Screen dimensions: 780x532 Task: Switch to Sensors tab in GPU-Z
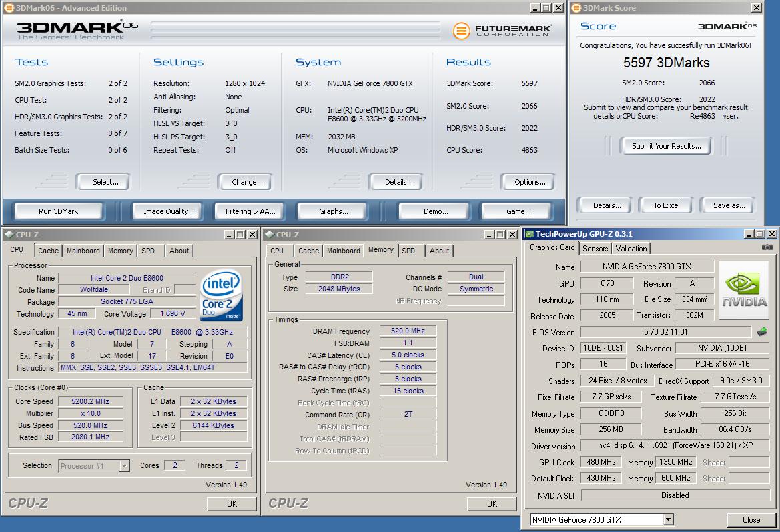(595, 248)
